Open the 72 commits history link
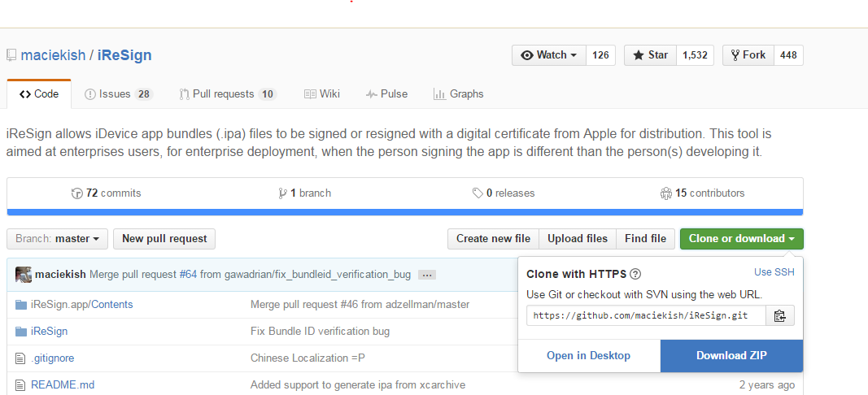868x395 pixels. point(107,193)
